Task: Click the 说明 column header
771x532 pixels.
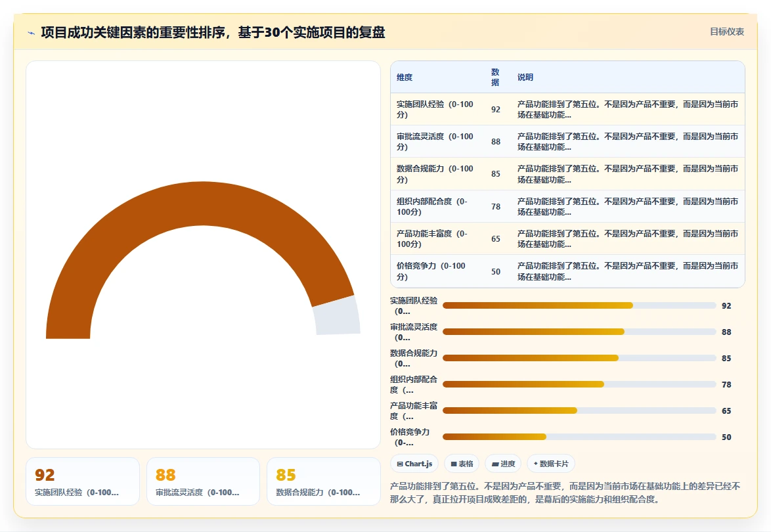Action: pyautogui.click(x=525, y=78)
